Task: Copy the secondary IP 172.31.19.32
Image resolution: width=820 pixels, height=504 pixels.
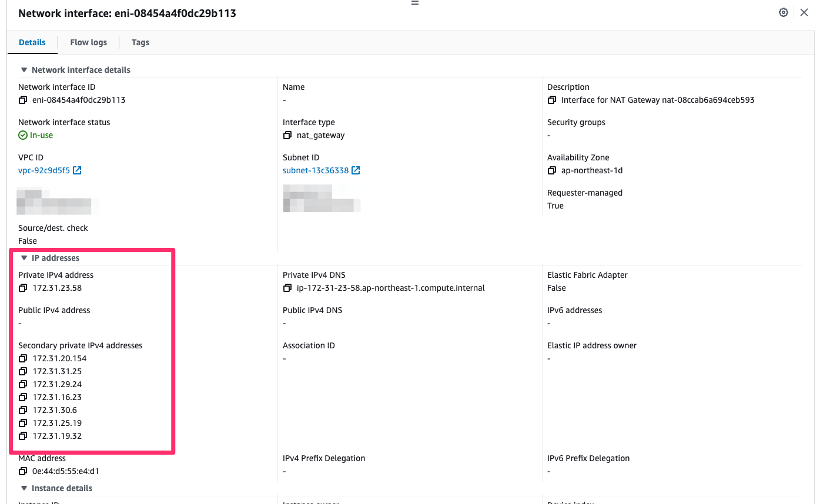Action: (x=22, y=436)
